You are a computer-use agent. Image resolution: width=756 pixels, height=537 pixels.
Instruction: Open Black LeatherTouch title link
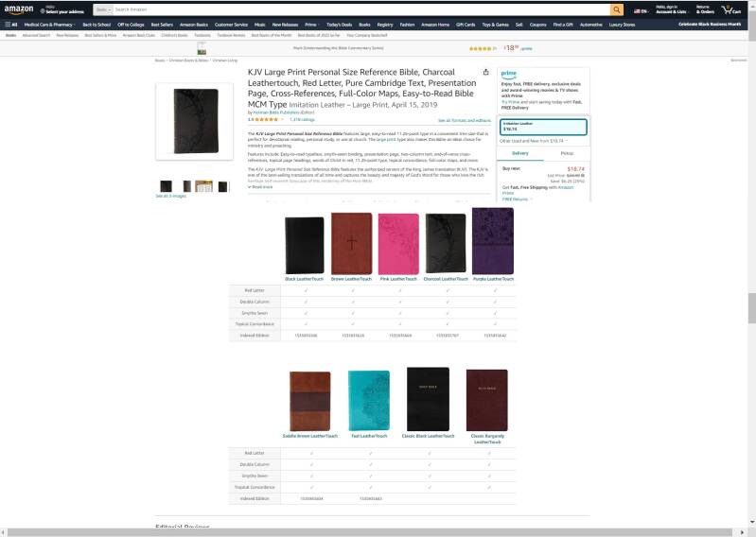[305, 279]
